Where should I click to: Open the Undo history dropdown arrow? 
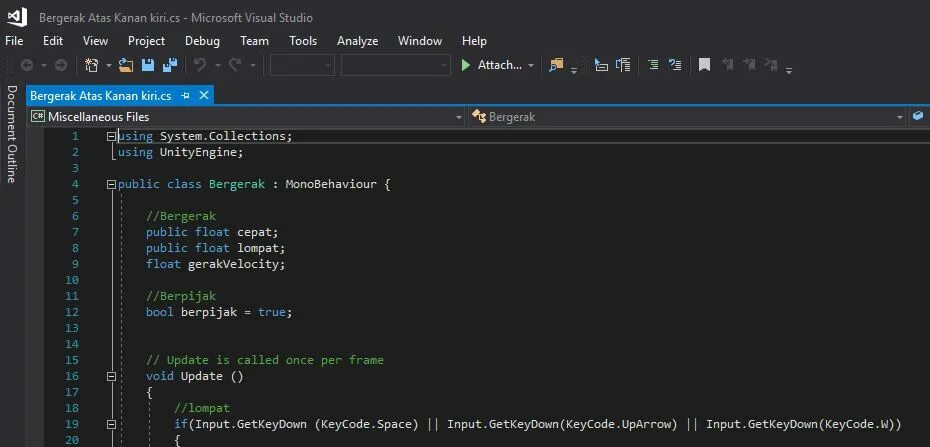[218, 65]
